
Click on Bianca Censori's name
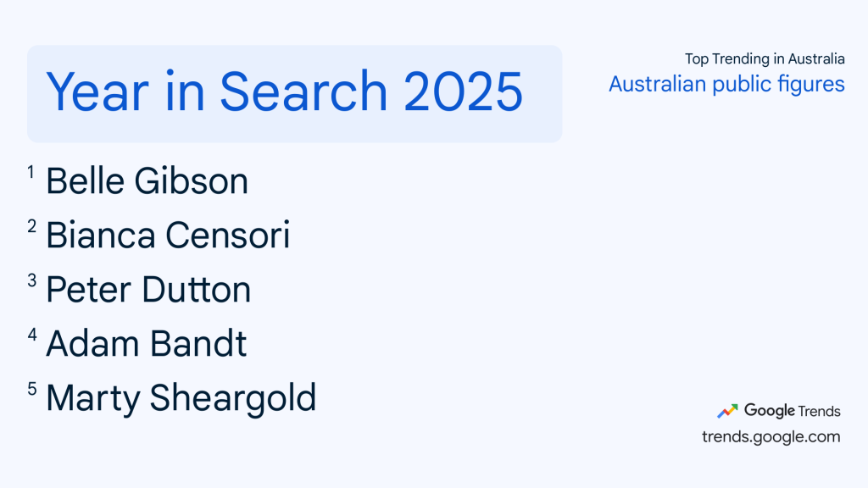(x=168, y=236)
